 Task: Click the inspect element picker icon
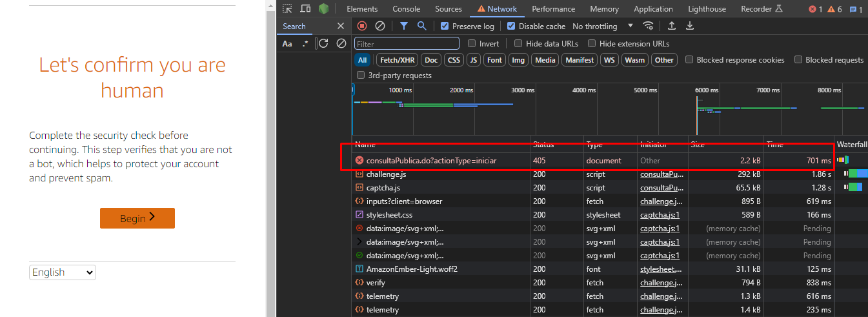(x=287, y=9)
